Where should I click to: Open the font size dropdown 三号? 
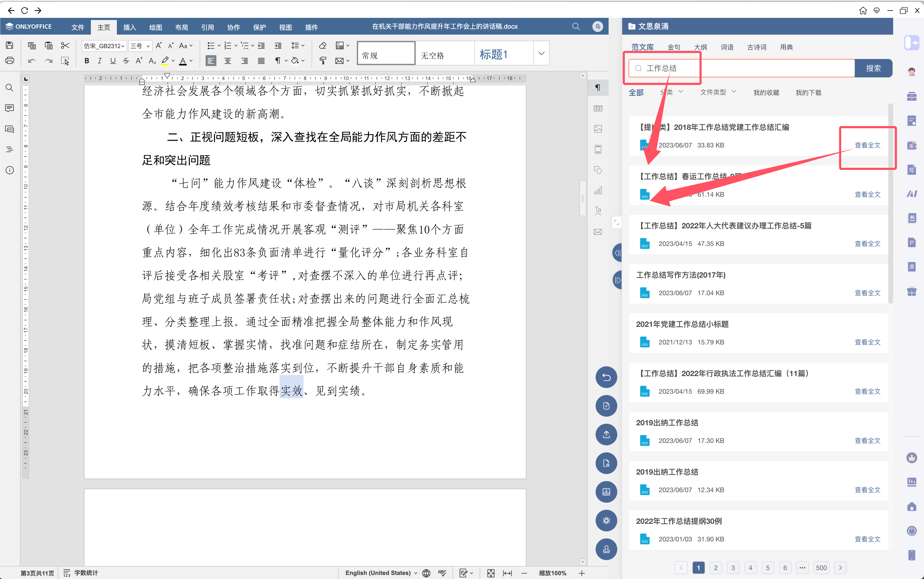click(x=140, y=46)
